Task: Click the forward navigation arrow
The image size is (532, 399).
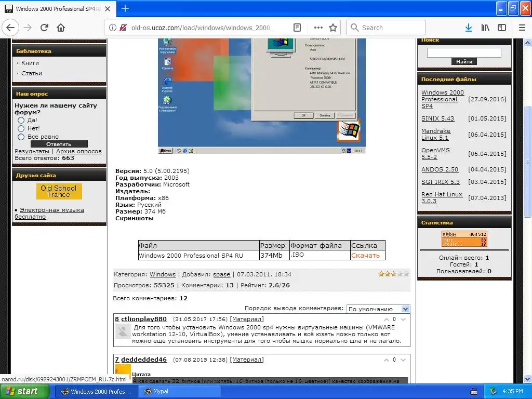Action: pyautogui.click(x=28, y=28)
